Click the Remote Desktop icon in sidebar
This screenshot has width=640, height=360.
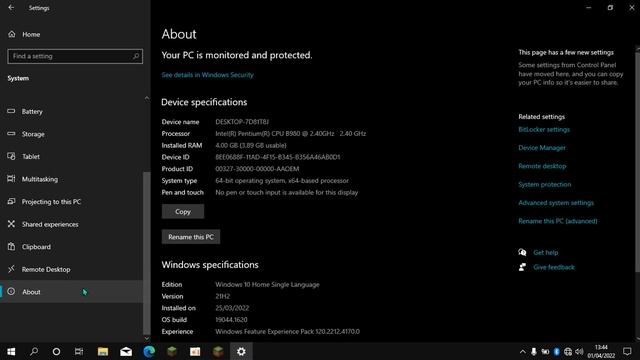[11, 269]
